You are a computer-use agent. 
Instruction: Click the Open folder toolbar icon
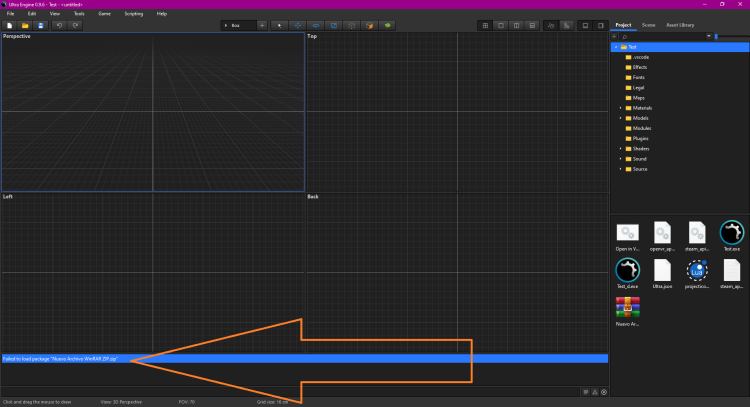point(25,24)
